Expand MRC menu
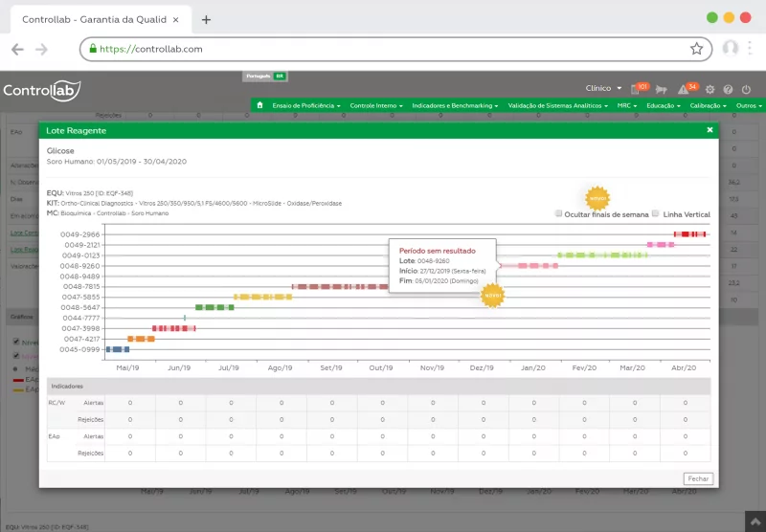This screenshot has width=766, height=532. pyautogui.click(x=627, y=105)
